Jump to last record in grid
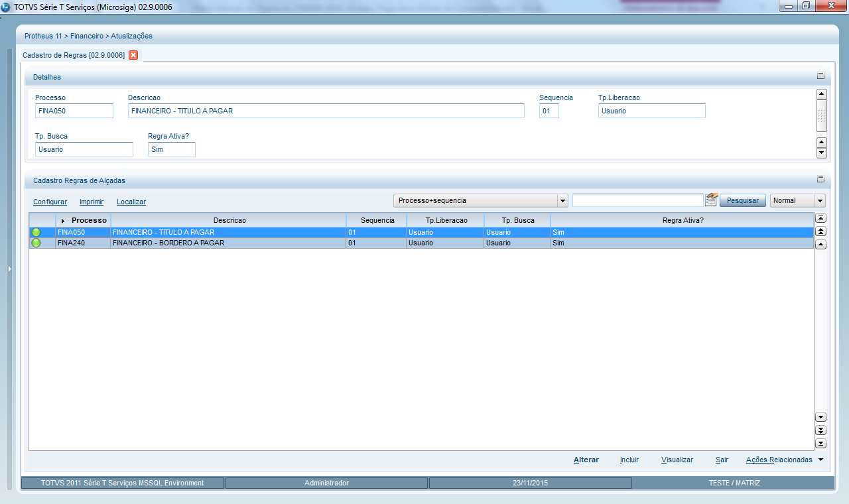 pos(820,444)
